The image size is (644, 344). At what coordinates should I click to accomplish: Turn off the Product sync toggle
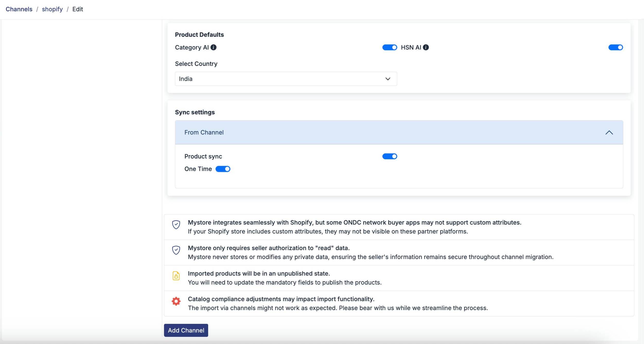tap(390, 156)
